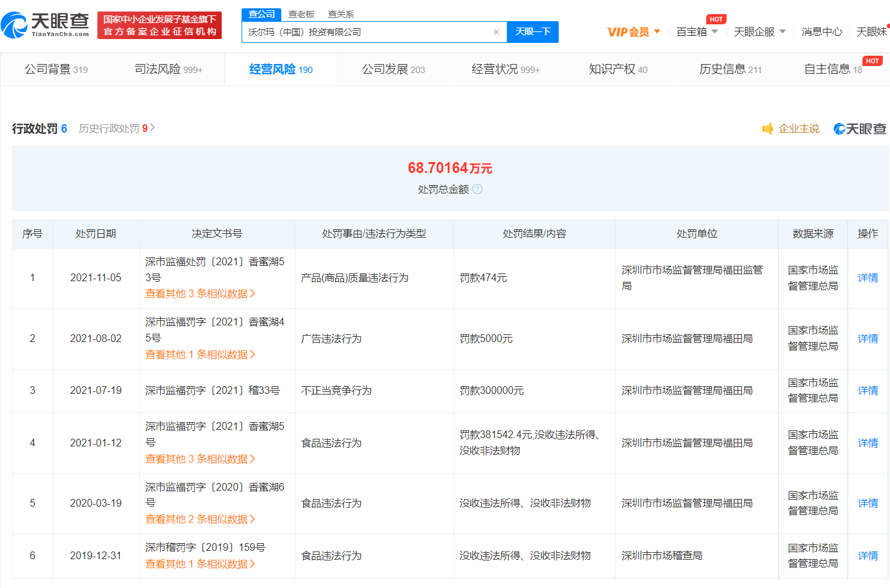Switch to 查公司 search tab
This screenshot has width=890, height=588.
tap(261, 14)
